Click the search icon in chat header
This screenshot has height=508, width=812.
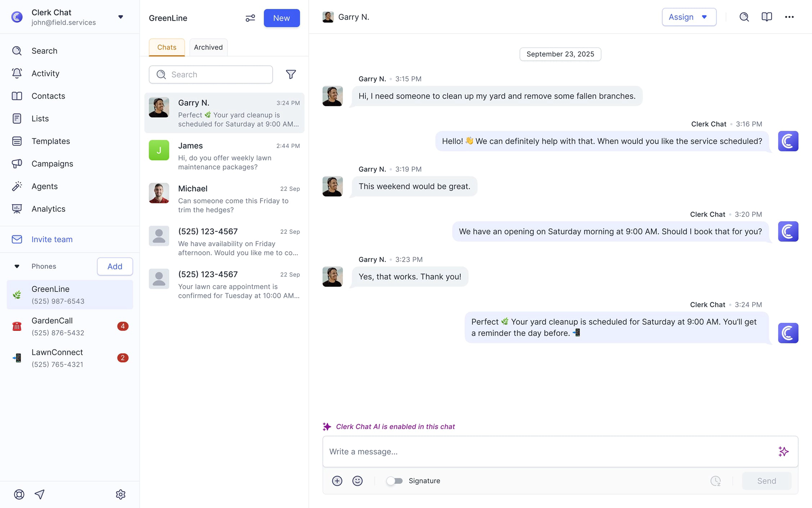(744, 17)
